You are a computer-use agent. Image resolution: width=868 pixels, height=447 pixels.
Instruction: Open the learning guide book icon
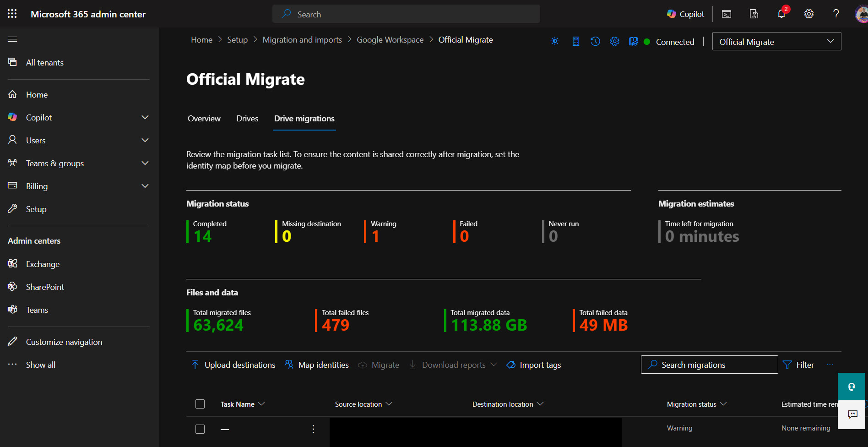point(634,41)
